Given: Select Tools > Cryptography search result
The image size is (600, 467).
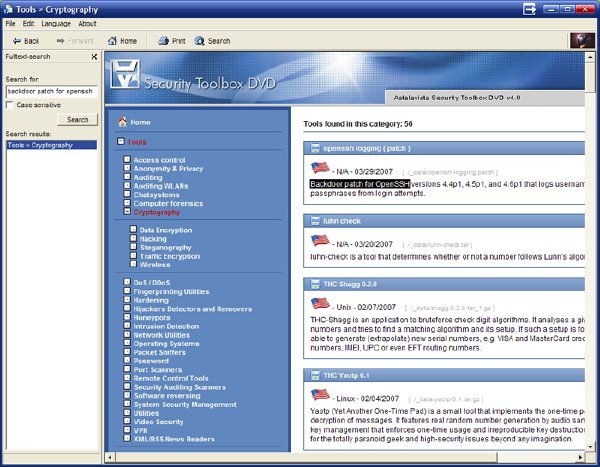Looking at the screenshot, I should pyautogui.click(x=52, y=145).
